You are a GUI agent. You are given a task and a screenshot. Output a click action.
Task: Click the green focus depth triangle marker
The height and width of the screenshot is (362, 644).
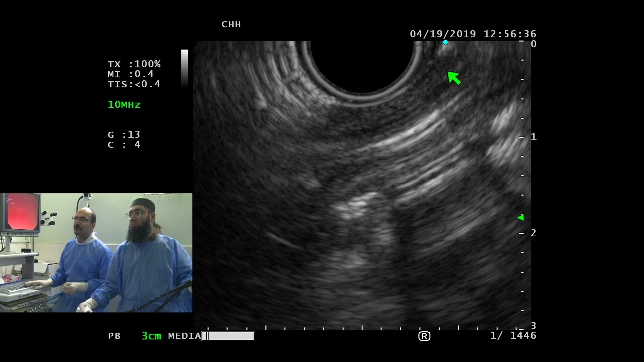pos(521,218)
